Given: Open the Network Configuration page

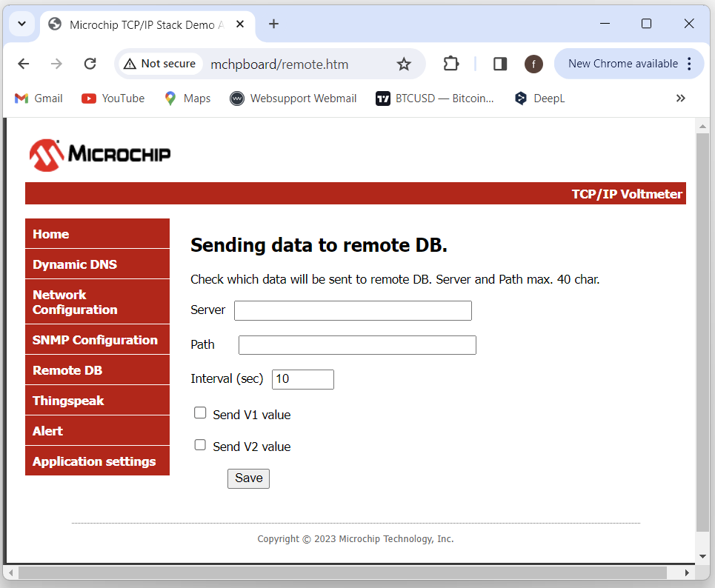Looking at the screenshot, I should tap(97, 302).
